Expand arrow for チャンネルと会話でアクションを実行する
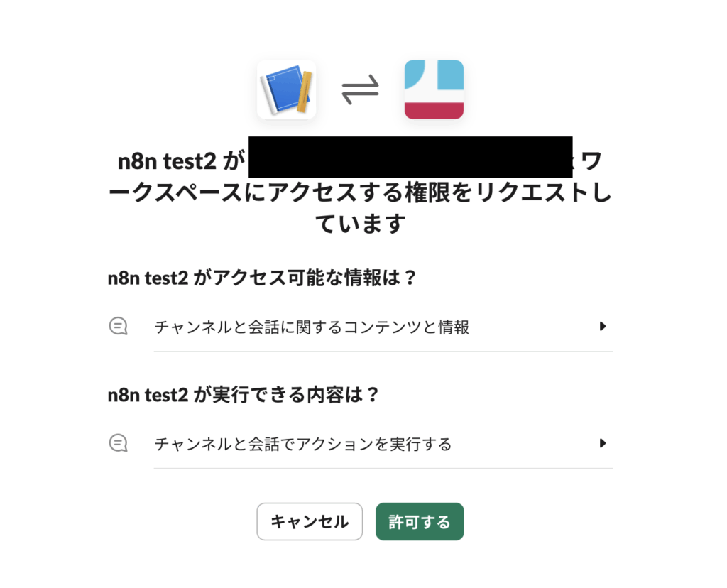The width and height of the screenshot is (727, 588). tap(602, 443)
